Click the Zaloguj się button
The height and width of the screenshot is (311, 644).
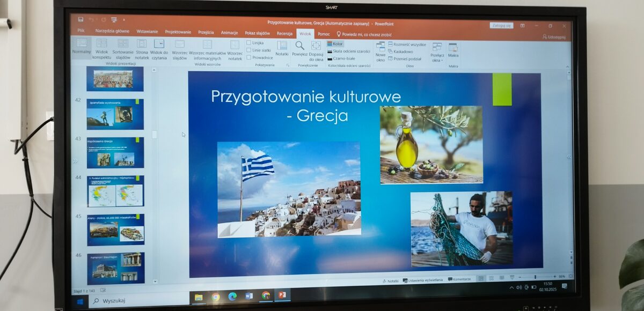coord(501,25)
